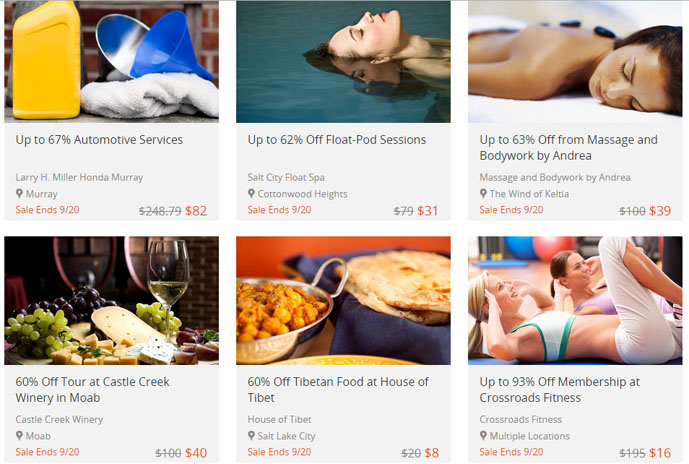Open the wine and cheese winery photo
This screenshot has width=689, height=464.
[x=112, y=301]
